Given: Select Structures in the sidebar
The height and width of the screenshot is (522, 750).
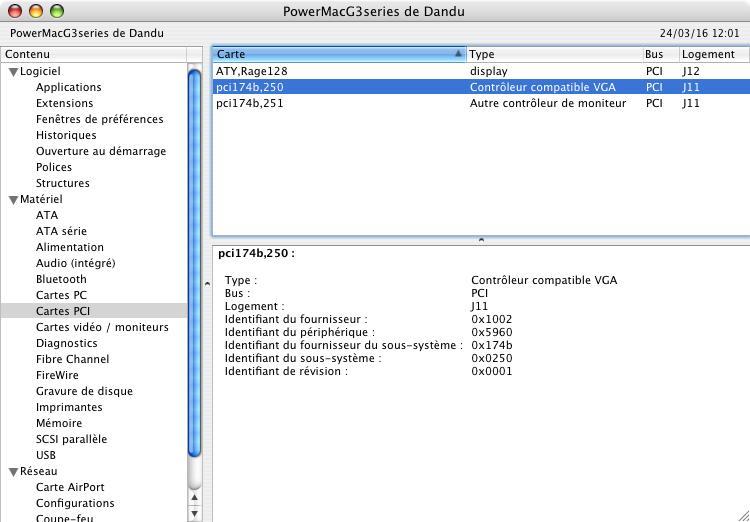Looking at the screenshot, I should coord(63,183).
